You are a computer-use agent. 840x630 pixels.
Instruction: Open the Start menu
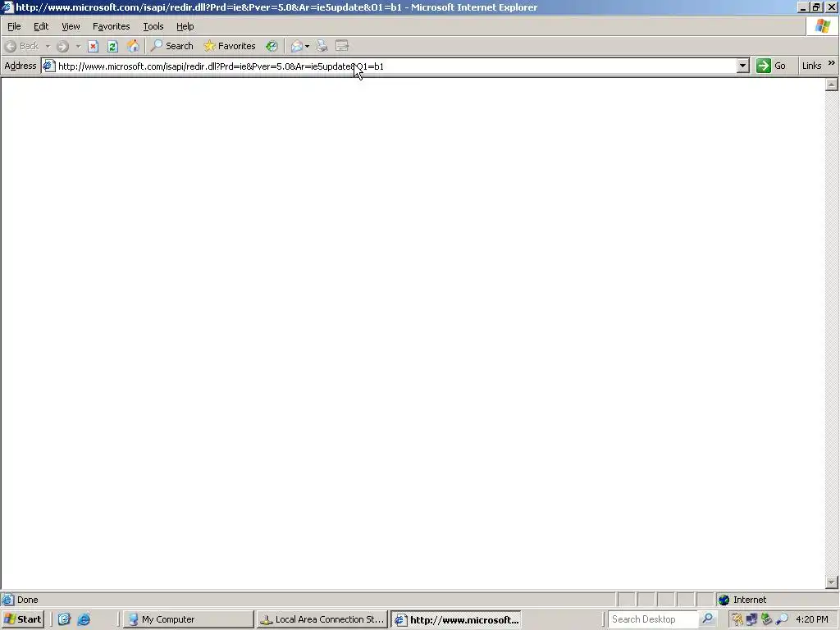pos(22,619)
